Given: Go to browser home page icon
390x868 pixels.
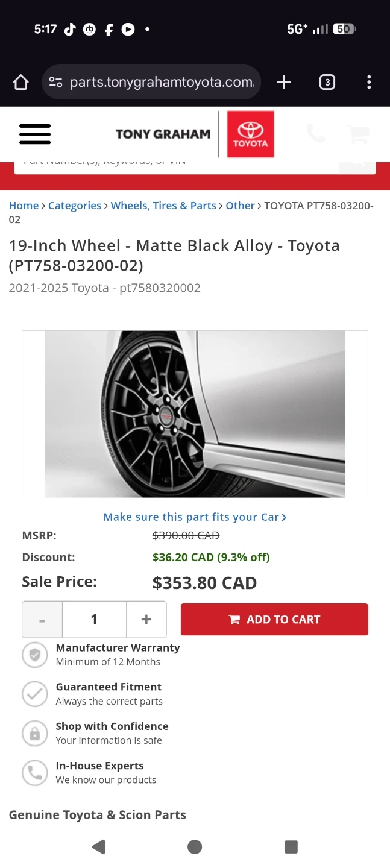Looking at the screenshot, I should [x=21, y=83].
